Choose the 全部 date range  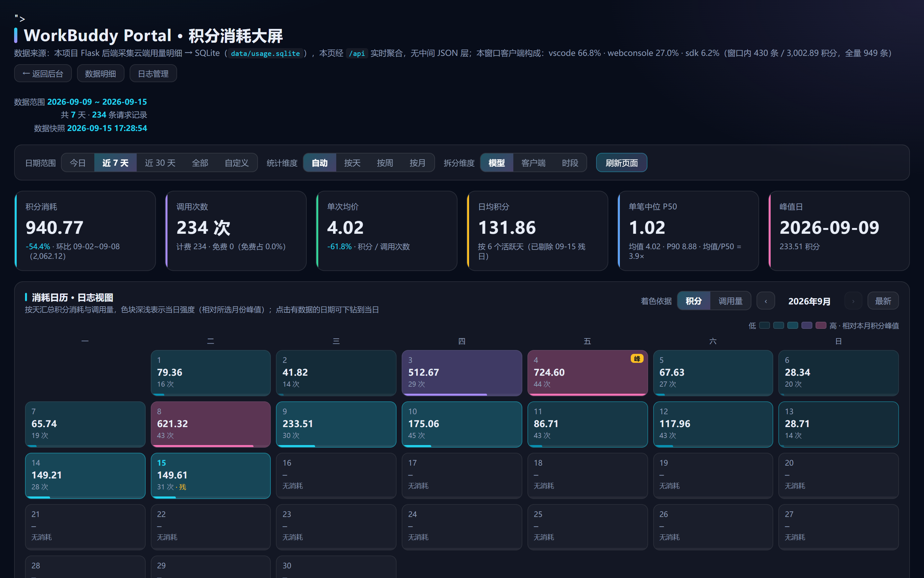tap(200, 163)
